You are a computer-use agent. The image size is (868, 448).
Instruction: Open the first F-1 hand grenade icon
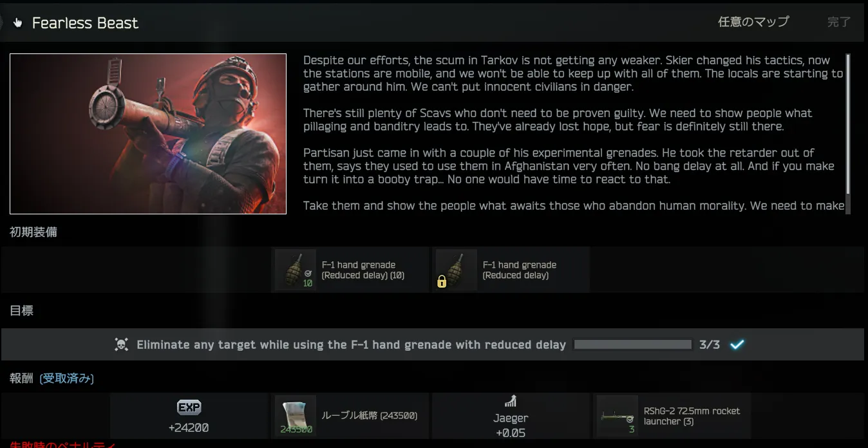[296, 270]
